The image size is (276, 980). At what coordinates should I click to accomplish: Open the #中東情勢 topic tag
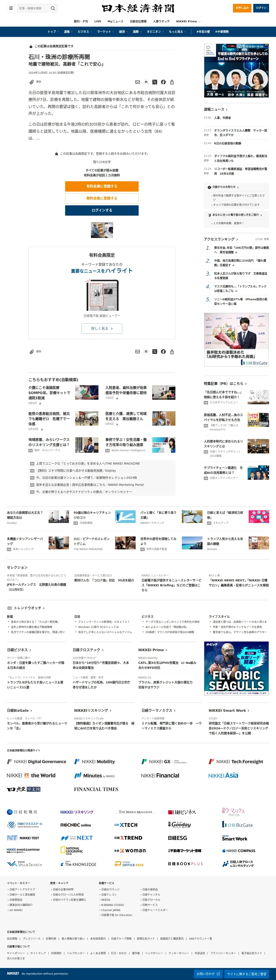point(222,32)
